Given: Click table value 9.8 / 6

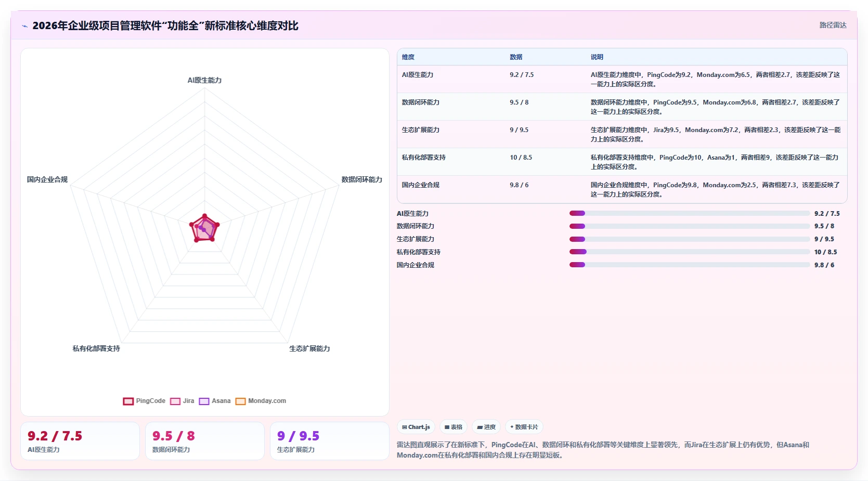Looking at the screenshot, I should click(519, 185).
